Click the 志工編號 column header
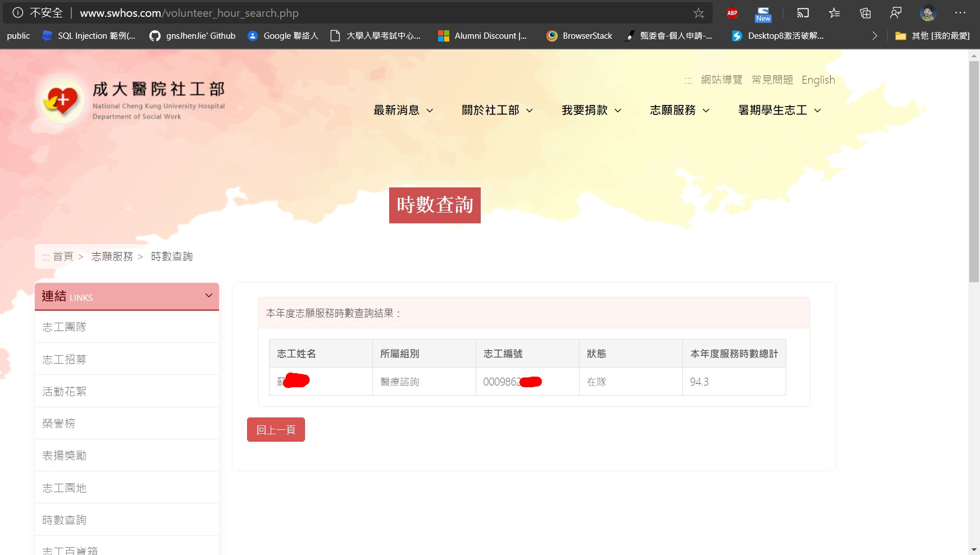 (x=527, y=354)
